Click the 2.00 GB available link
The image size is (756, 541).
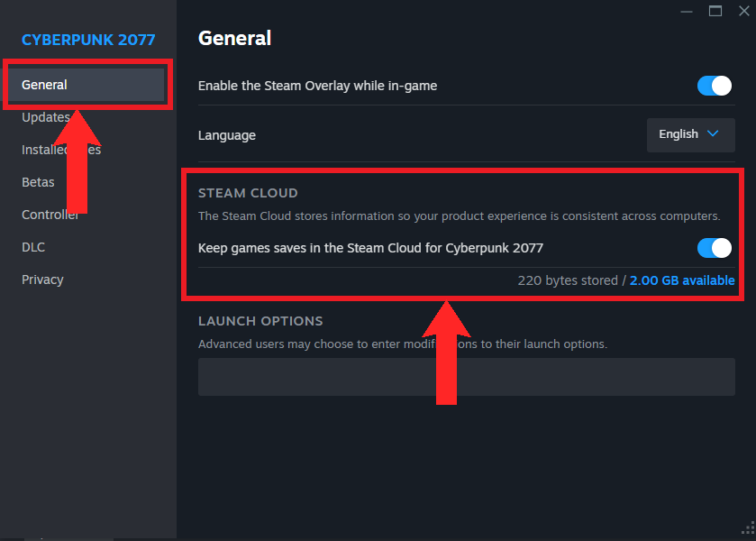point(682,280)
